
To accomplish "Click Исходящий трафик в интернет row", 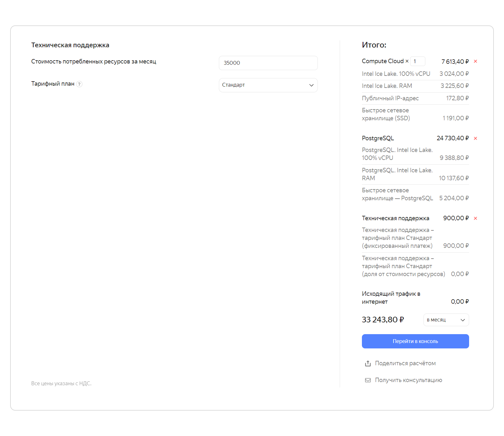I will click(415, 298).
